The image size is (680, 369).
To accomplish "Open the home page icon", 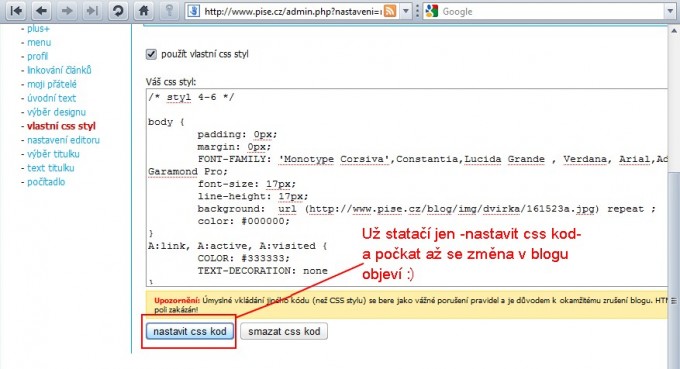I will tap(144, 11).
